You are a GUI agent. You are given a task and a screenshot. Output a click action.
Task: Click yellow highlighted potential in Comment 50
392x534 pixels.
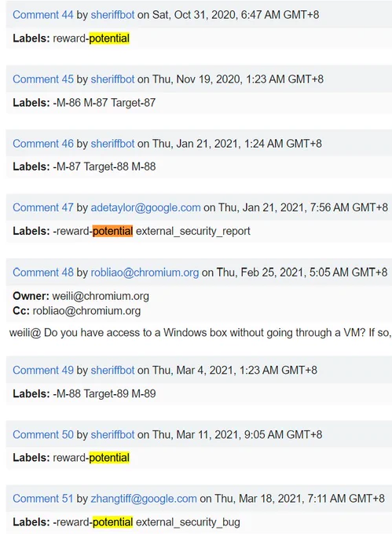pyautogui.click(x=109, y=457)
